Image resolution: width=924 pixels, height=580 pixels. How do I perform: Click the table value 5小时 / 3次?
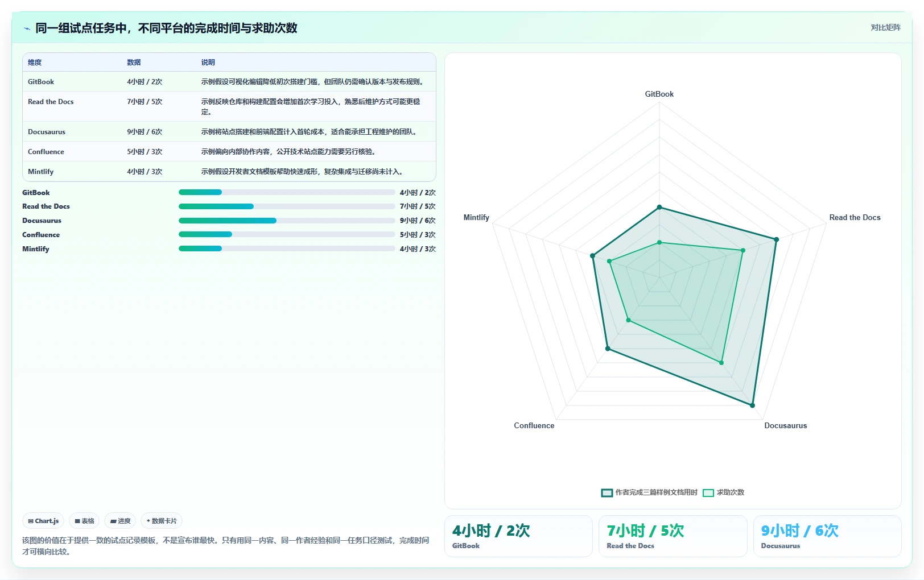pyautogui.click(x=145, y=152)
